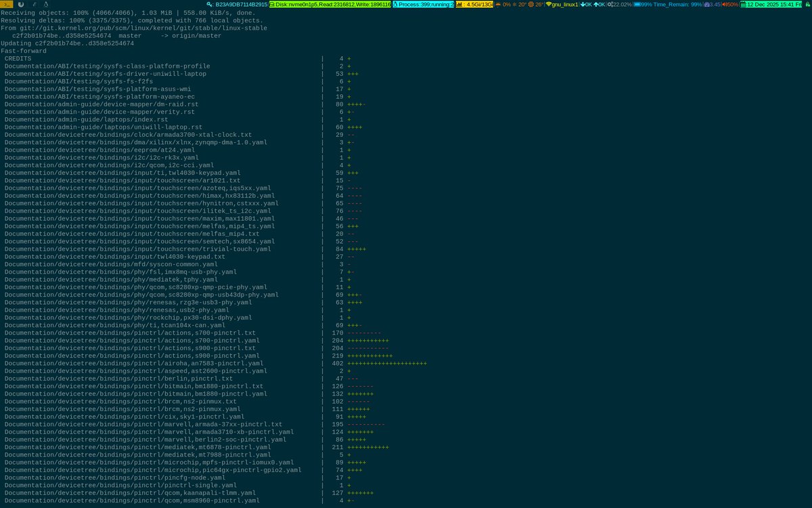Image resolution: width=812 pixels, height=508 pixels.
Task: Click the upload speed 0K arrow
Action: [599, 4]
